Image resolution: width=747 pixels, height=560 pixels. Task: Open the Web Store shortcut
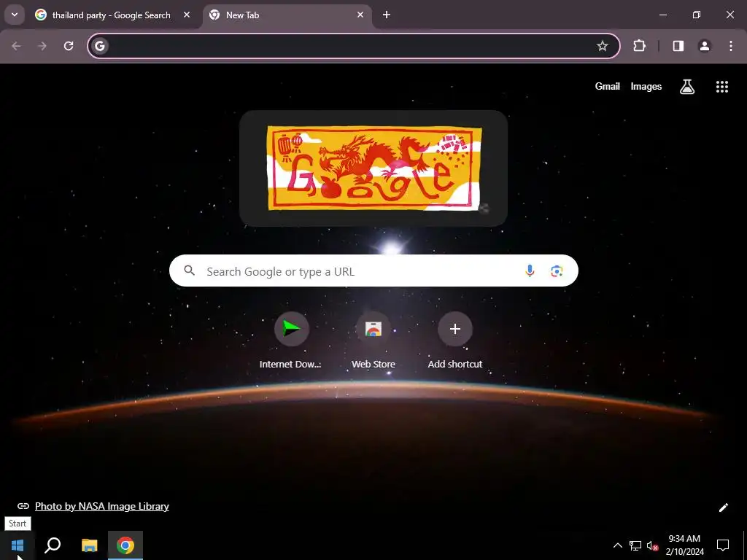[373, 341]
